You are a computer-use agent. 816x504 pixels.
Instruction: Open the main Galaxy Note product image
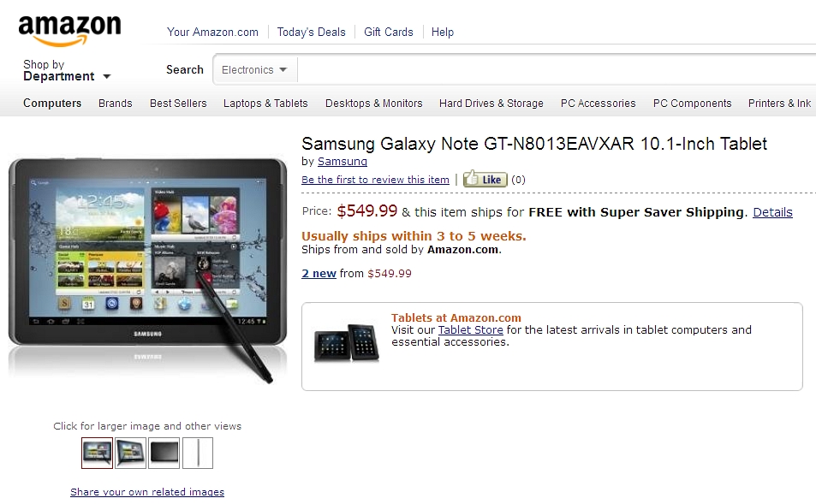(148, 269)
